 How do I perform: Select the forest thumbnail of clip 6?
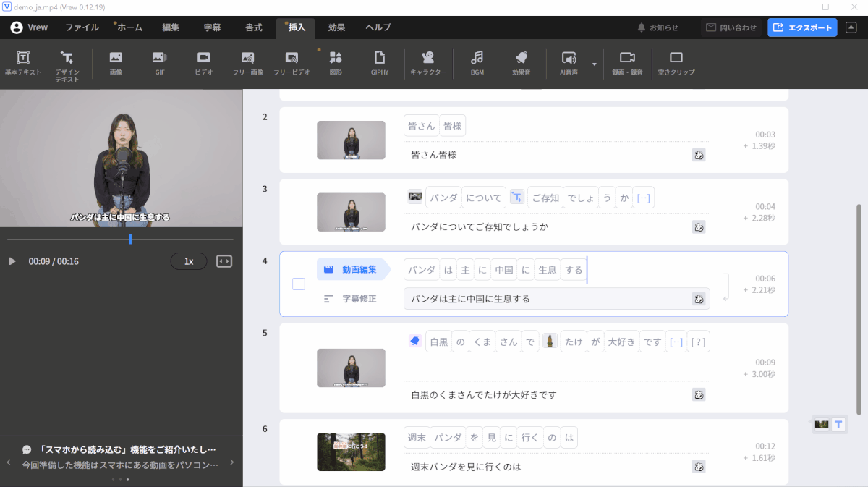pyautogui.click(x=351, y=452)
